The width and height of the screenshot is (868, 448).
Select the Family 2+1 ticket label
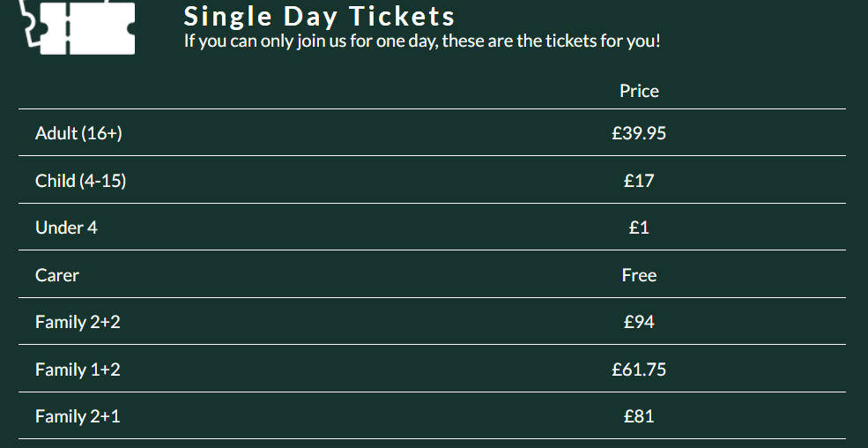pos(78,416)
